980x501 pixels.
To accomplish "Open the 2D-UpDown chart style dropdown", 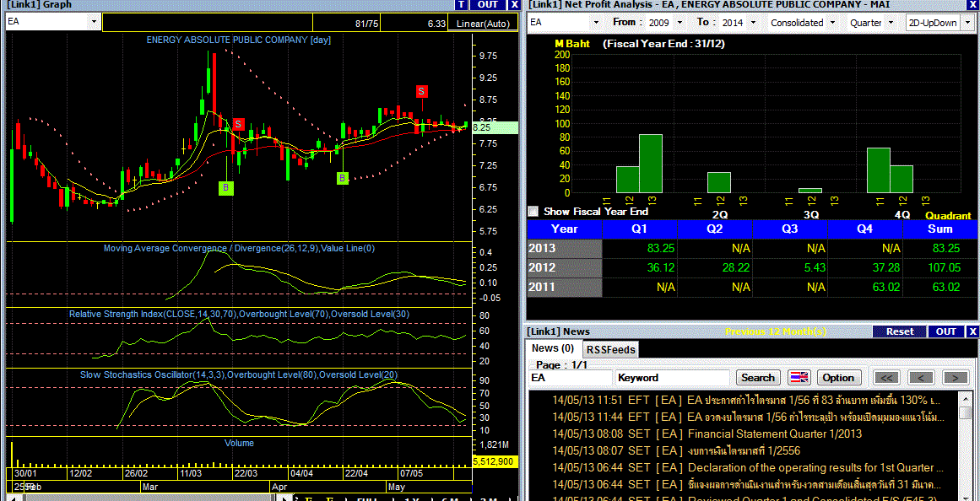I will [x=966, y=23].
